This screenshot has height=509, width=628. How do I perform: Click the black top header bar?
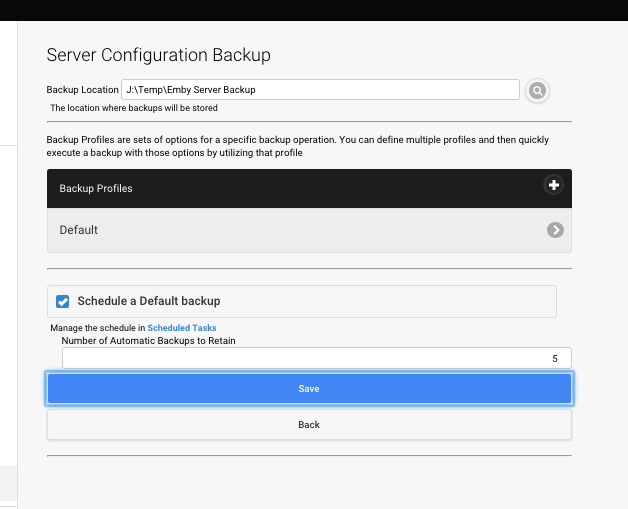[314, 10]
